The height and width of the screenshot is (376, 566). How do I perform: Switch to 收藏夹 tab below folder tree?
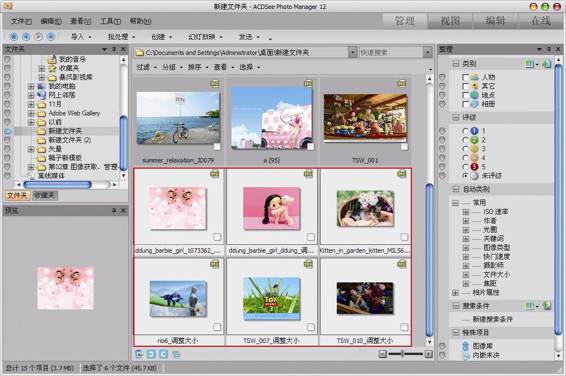[44, 196]
